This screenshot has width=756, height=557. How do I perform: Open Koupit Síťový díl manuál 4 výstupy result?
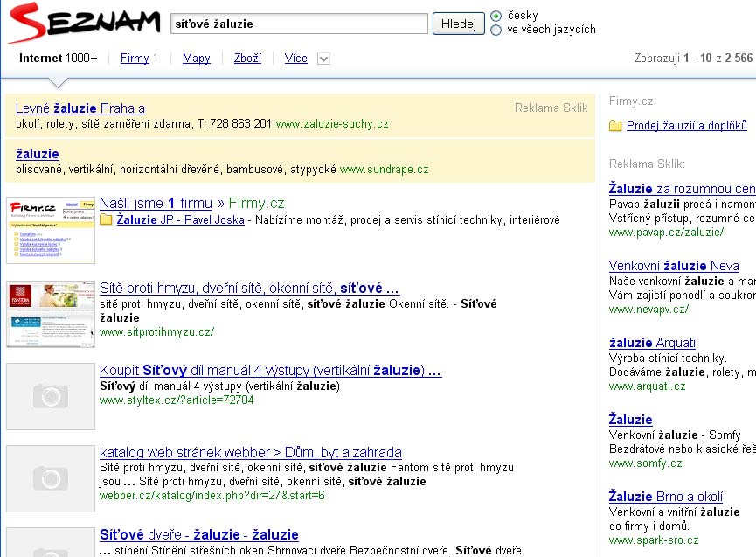click(x=270, y=371)
